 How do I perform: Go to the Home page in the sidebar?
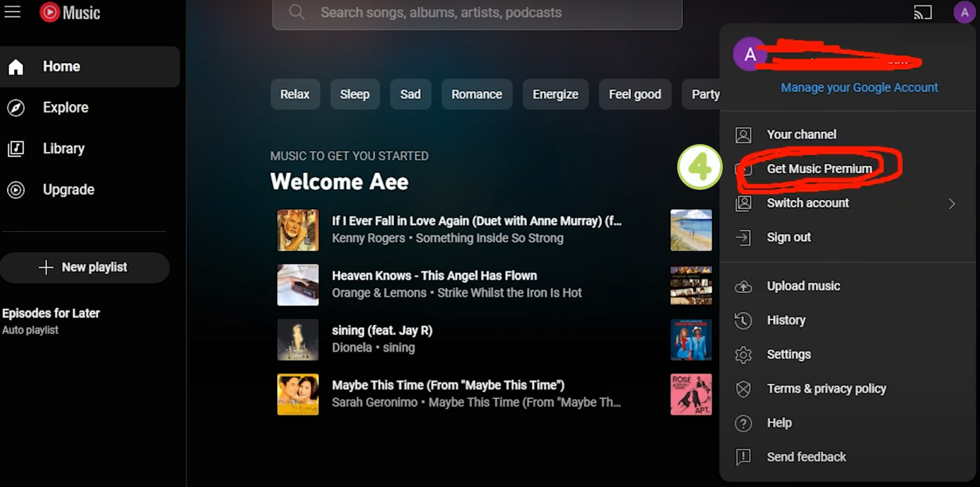click(x=90, y=67)
